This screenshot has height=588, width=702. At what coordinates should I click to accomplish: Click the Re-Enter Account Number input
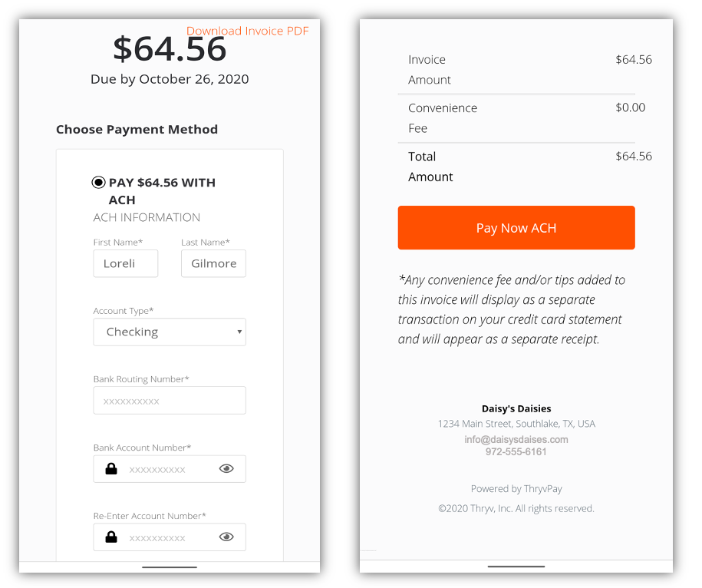pyautogui.click(x=170, y=537)
